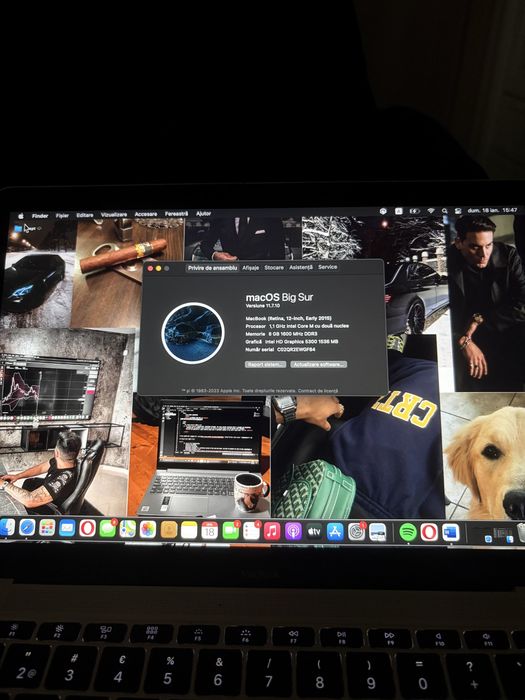Viewport: 525px width, 700px height.
Task: Open the Music app
Action: [x=272, y=531]
